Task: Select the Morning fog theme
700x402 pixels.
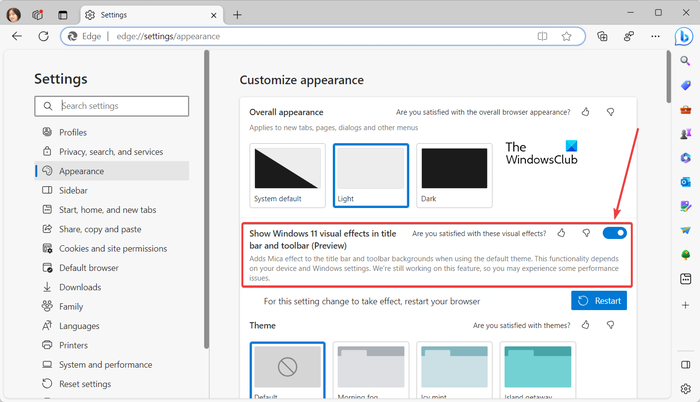Action: point(371,370)
